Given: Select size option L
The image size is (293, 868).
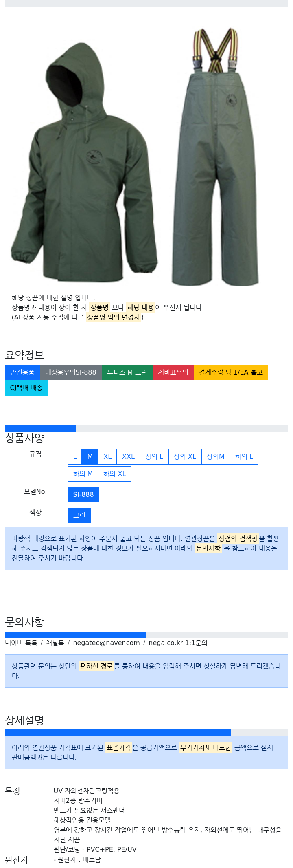Looking at the screenshot, I should (x=75, y=456).
